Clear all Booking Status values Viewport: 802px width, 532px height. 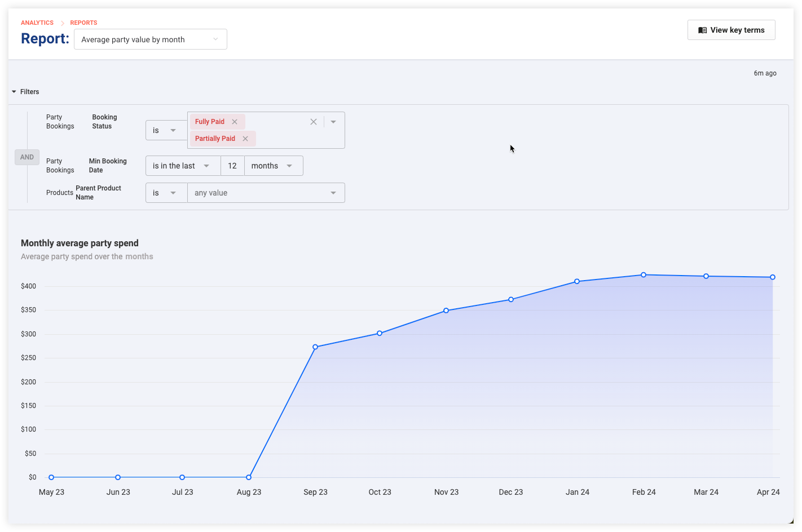click(314, 122)
